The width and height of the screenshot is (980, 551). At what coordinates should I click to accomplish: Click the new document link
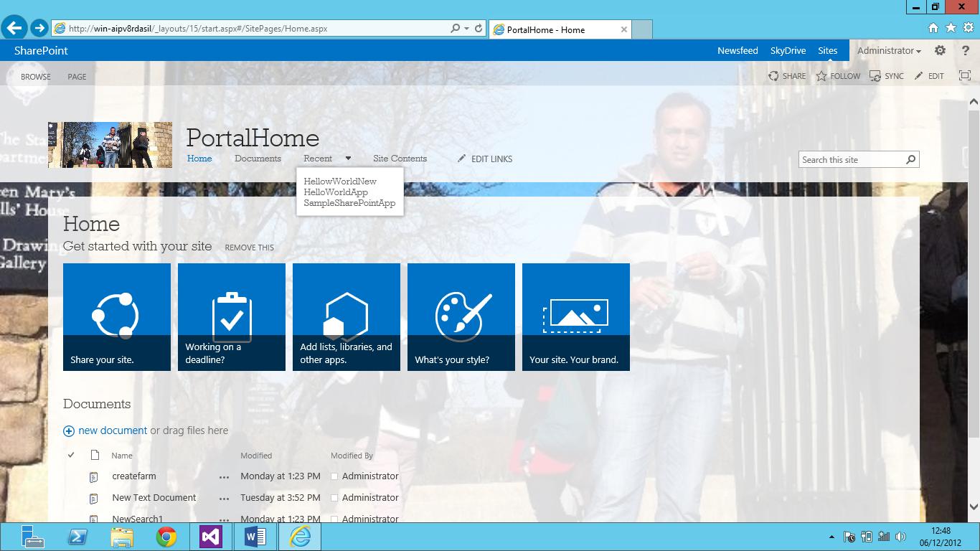(113, 430)
